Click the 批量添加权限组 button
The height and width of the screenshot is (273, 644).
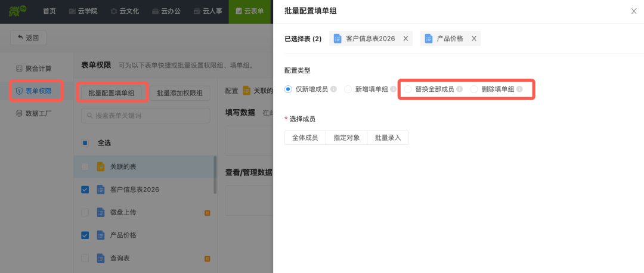tap(179, 93)
